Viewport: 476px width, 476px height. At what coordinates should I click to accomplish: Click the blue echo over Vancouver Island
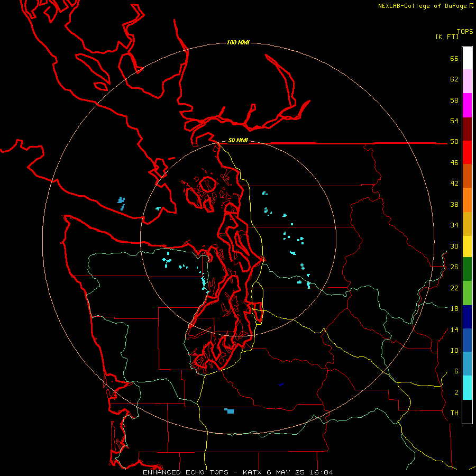[121, 200]
